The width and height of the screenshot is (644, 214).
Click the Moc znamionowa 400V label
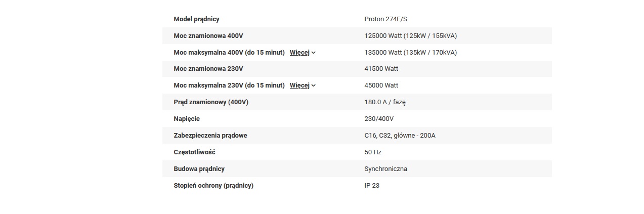pyautogui.click(x=209, y=36)
